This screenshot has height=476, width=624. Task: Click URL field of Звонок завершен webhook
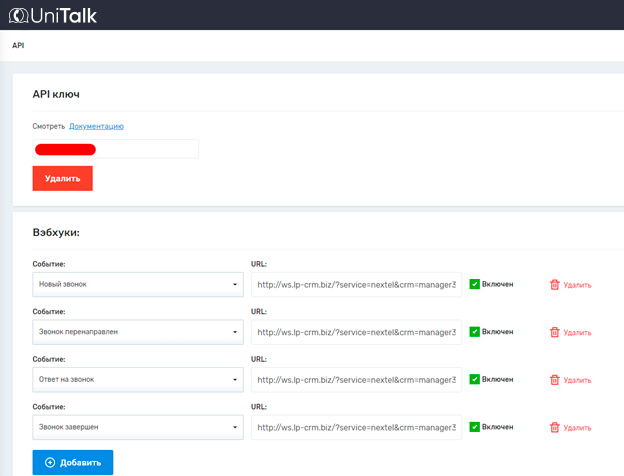(356, 428)
